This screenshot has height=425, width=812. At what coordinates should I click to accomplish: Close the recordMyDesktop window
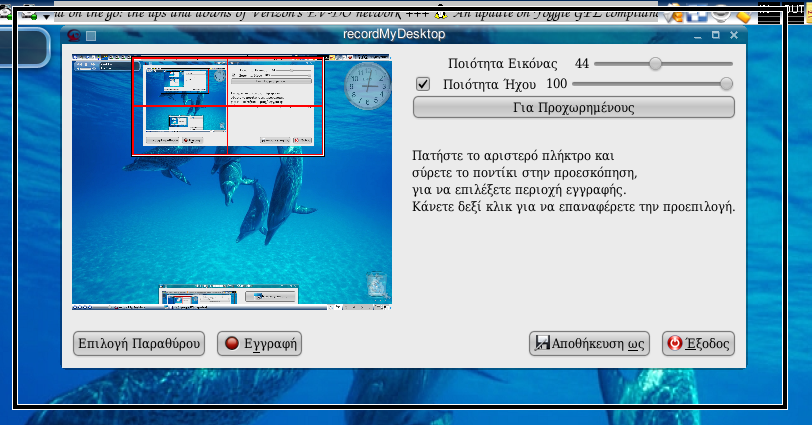tap(734, 35)
